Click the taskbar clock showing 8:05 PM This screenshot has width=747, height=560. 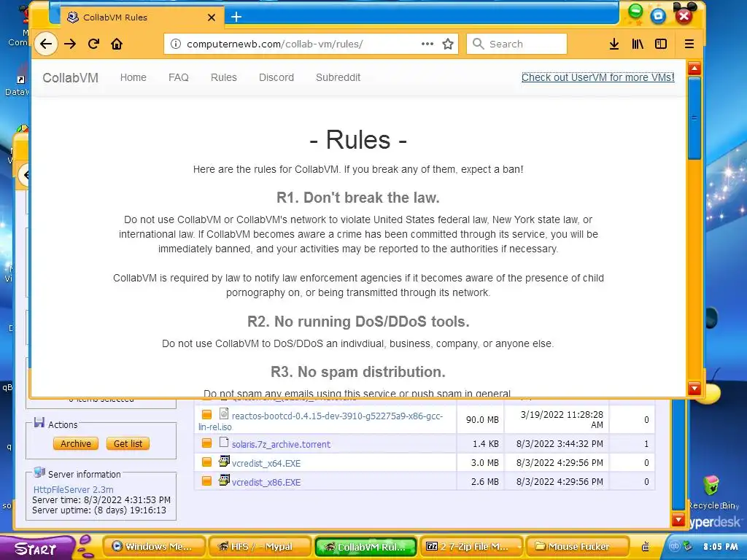coord(720,547)
